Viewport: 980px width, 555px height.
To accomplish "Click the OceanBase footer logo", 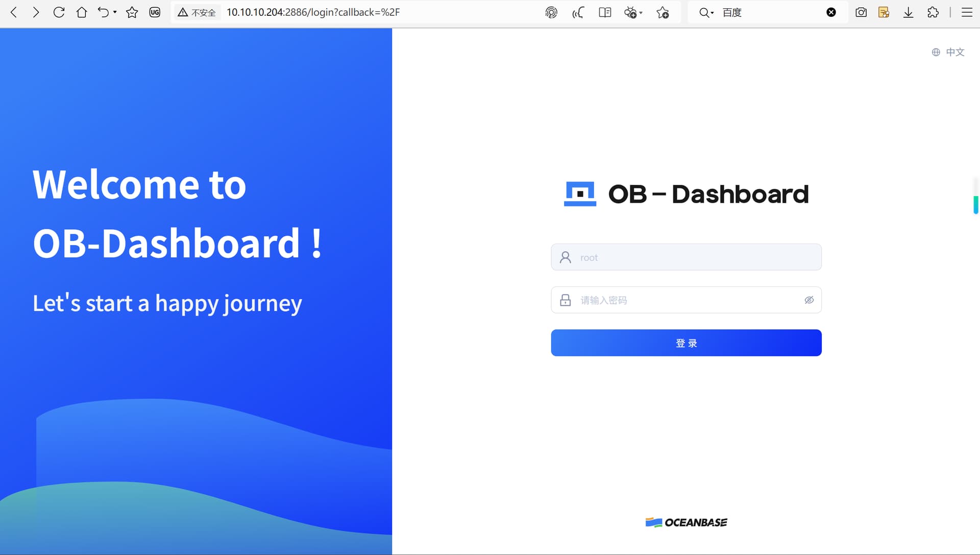I will tap(686, 522).
